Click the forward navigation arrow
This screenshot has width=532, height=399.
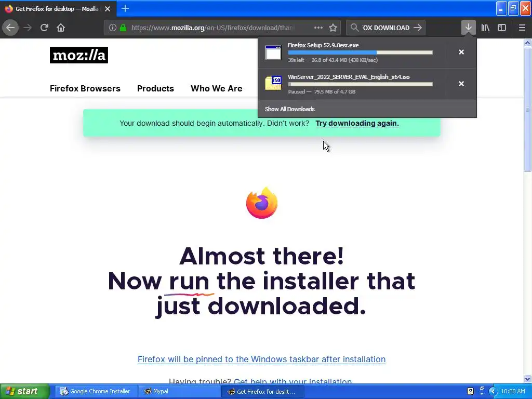pyautogui.click(x=28, y=28)
